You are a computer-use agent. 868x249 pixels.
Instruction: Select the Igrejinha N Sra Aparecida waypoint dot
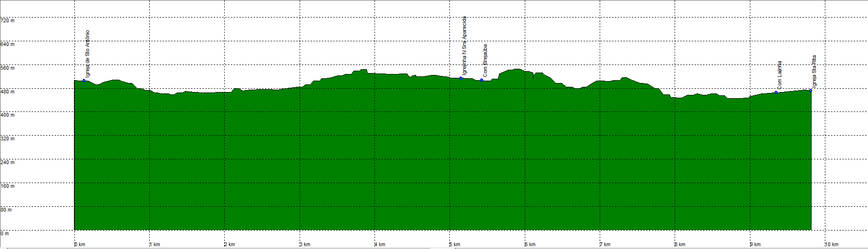[461, 78]
